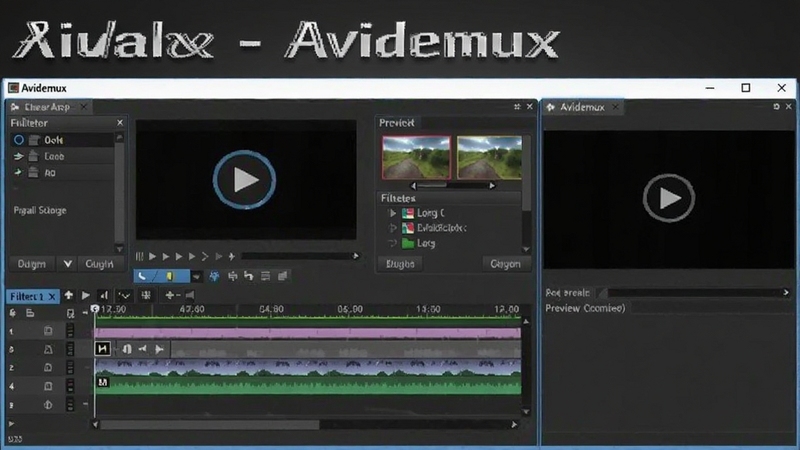Image resolution: width=800 pixels, height=450 pixels.
Task: Click the horizontal scrollbar thumb below the timeline
Action: (210, 424)
